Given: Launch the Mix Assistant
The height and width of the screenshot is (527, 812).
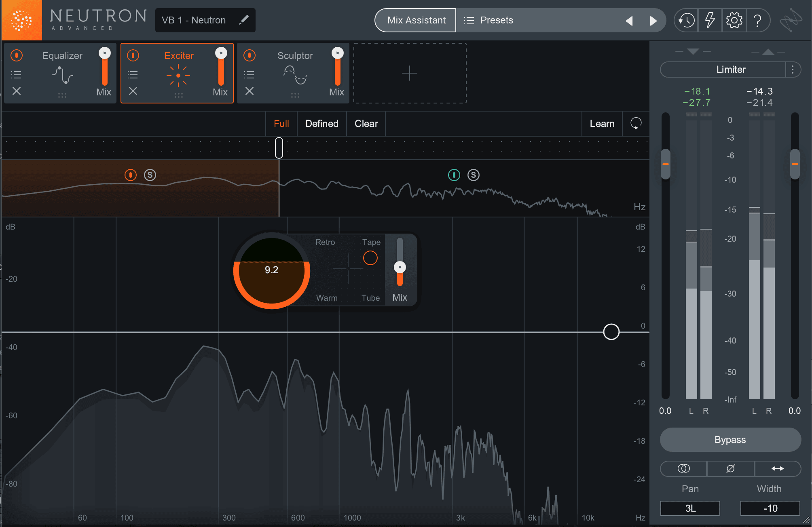Looking at the screenshot, I should coord(416,20).
